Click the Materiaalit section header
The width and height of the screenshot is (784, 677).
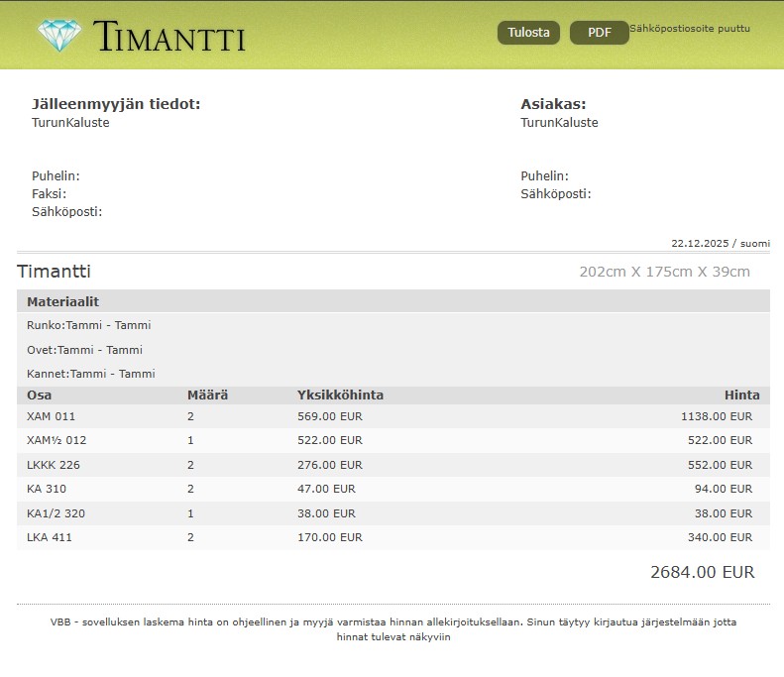[x=62, y=301]
